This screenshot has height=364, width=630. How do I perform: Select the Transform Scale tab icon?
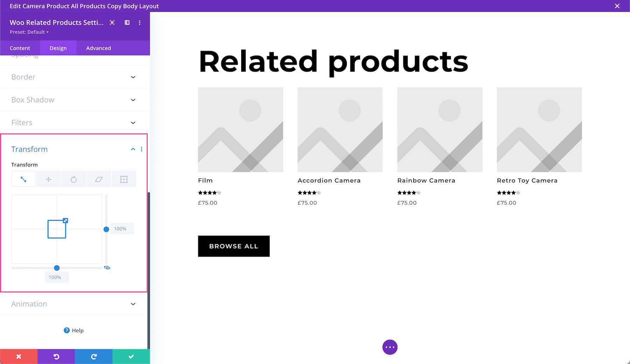23,179
